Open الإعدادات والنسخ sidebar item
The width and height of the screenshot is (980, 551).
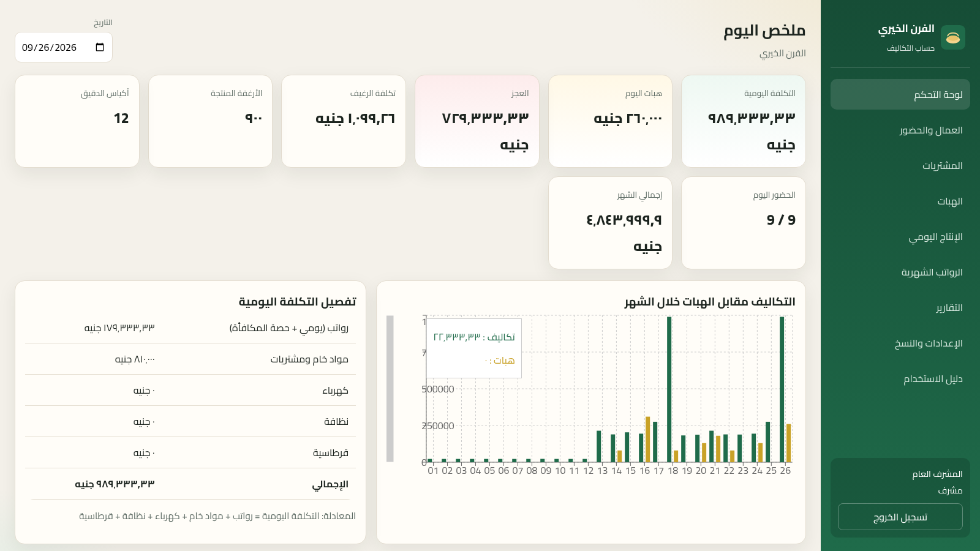(900, 343)
